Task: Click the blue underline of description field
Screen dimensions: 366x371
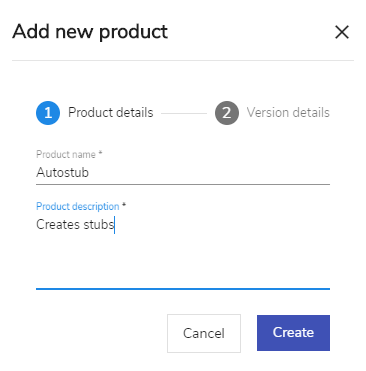Action: point(183,289)
